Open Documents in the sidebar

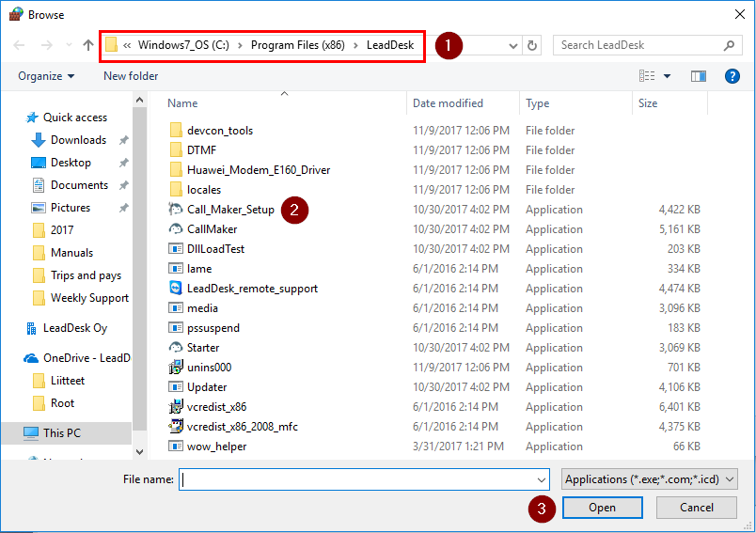(x=79, y=185)
